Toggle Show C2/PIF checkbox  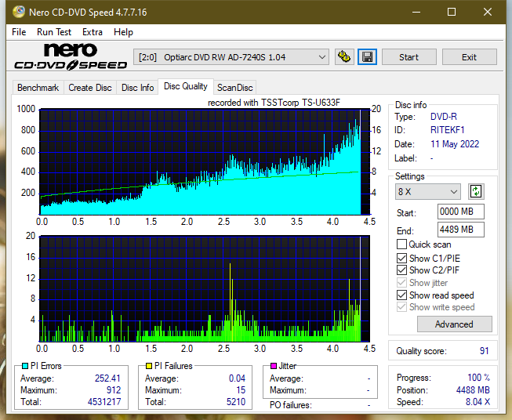(401, 270)
